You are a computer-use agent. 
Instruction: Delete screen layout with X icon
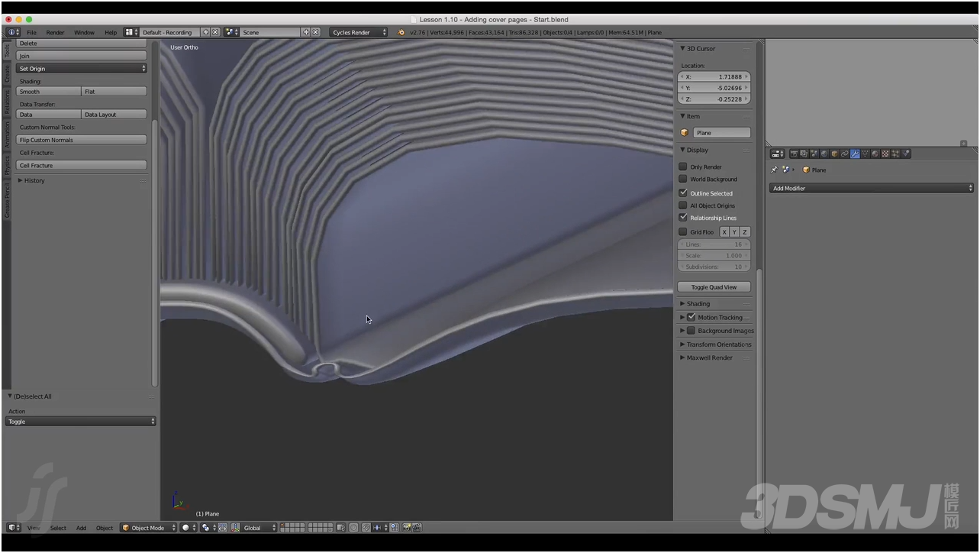tap(215, 32)
